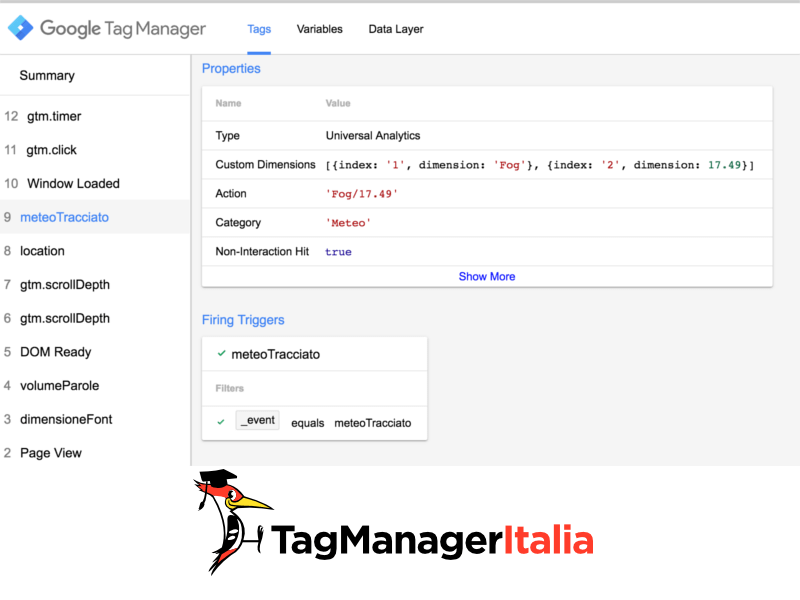Click the checkmark next to _event filter
The image size is (800, 600).
[221, 422]
